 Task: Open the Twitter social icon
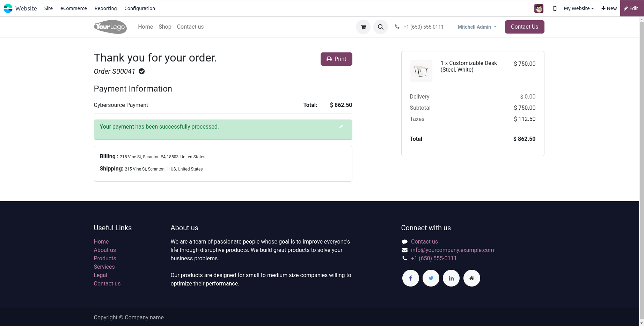pos(431,278)
